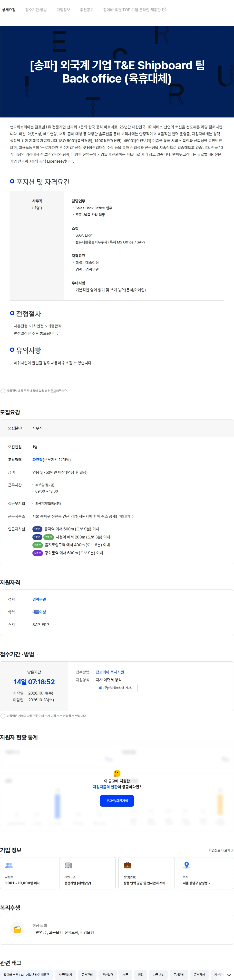Click the 사무담당자 tag
234x980 pixels.
(x=65, y=974)
